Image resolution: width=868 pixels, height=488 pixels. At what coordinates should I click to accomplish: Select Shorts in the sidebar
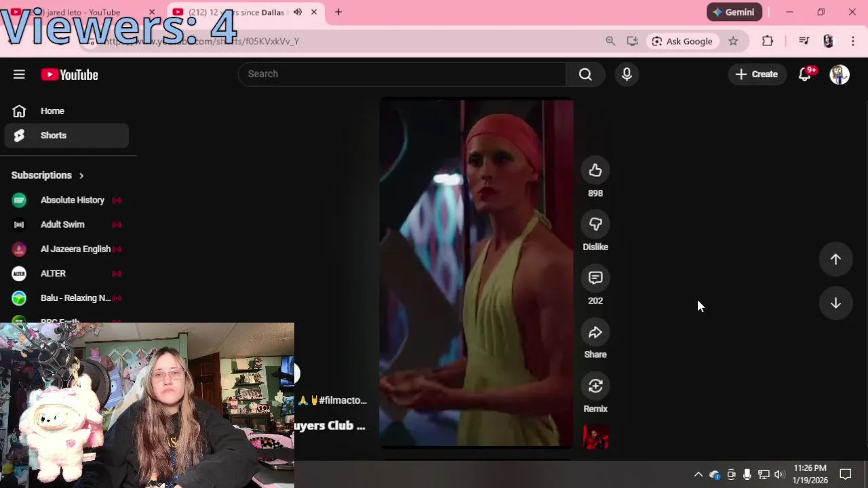click(66, 136)
